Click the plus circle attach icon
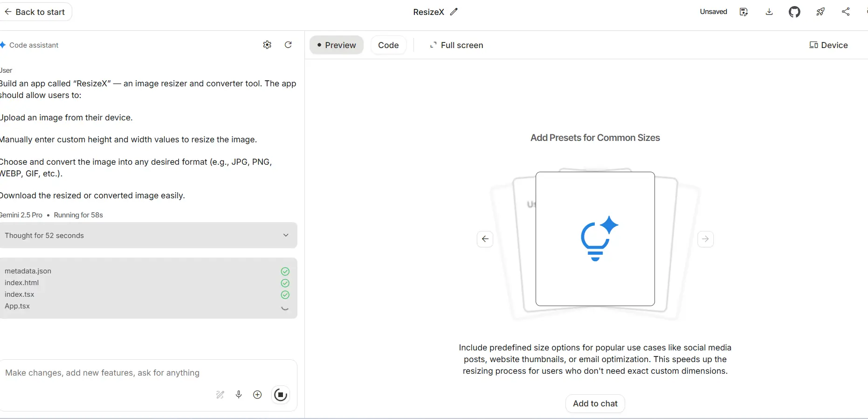Viewport: 868px width, 419px height. [x=257, y=395]
